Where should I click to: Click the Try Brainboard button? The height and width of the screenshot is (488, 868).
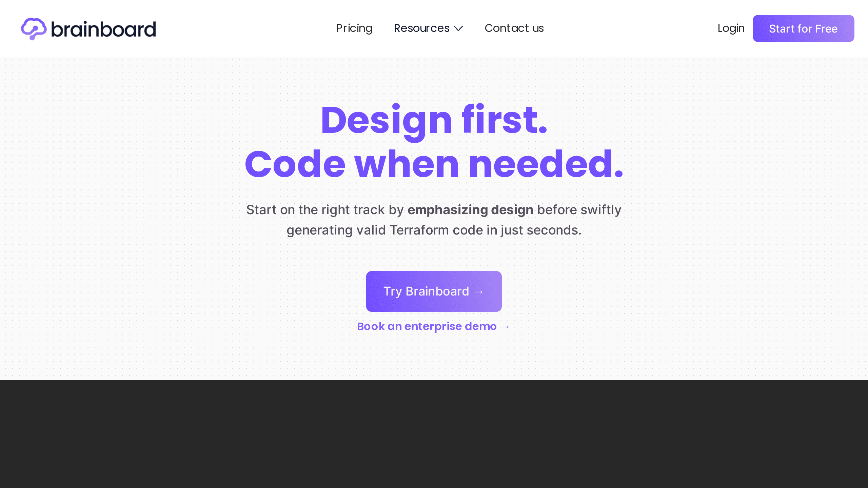coord(434,291)
